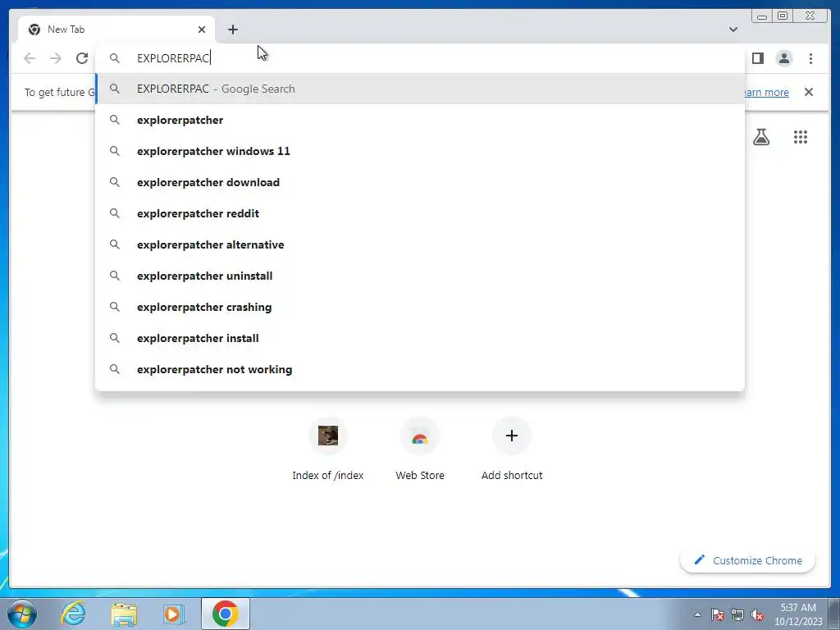The height and width of the screenshot is (630, 840).
Task: Open the Index of /index shortcut
Action: 328,449
